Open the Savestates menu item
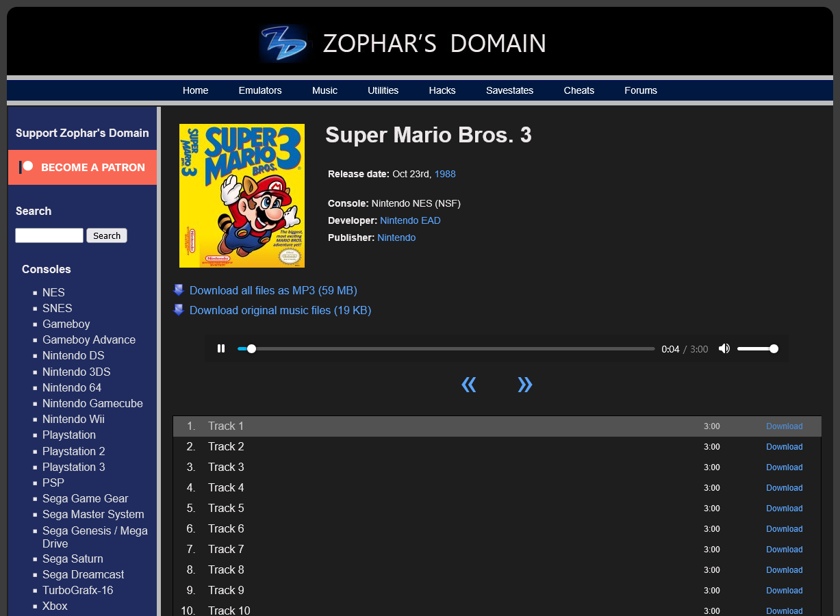 509,90
